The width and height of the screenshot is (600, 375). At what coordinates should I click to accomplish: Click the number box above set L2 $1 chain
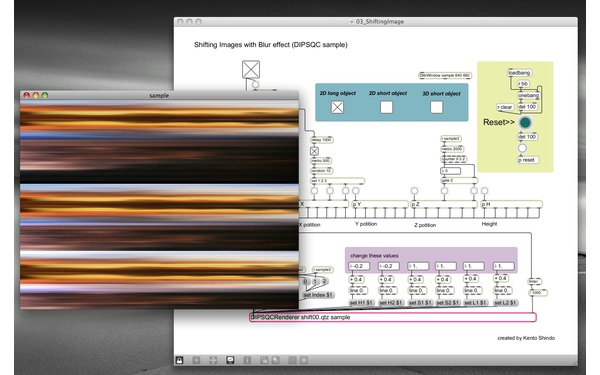click(x=504, y=266)
